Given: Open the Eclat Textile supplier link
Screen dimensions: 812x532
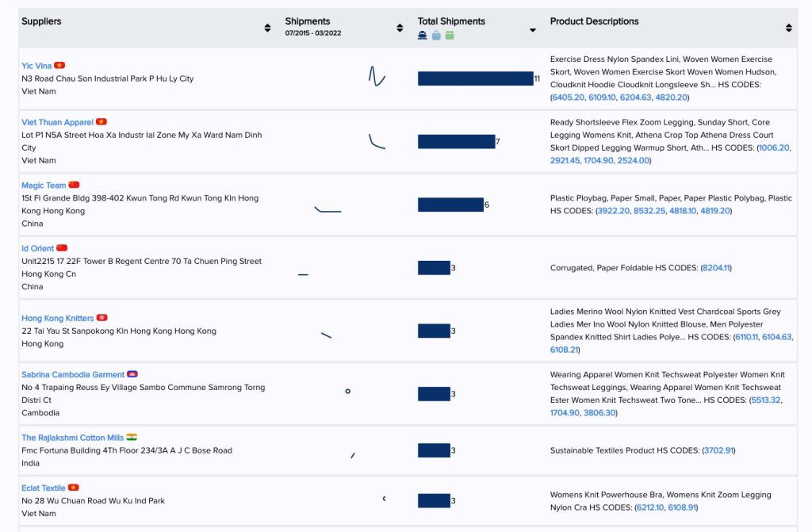Looking at the screenshot, I should [x=44, y=488].
